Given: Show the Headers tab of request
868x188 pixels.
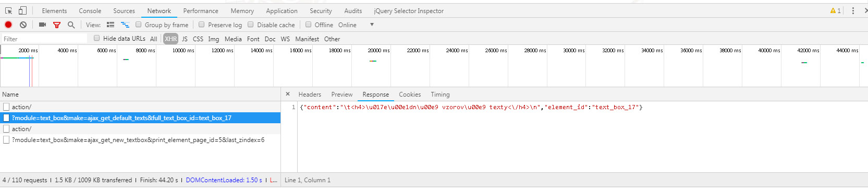Looking at the screenshot, I should [x=310, y=95].
